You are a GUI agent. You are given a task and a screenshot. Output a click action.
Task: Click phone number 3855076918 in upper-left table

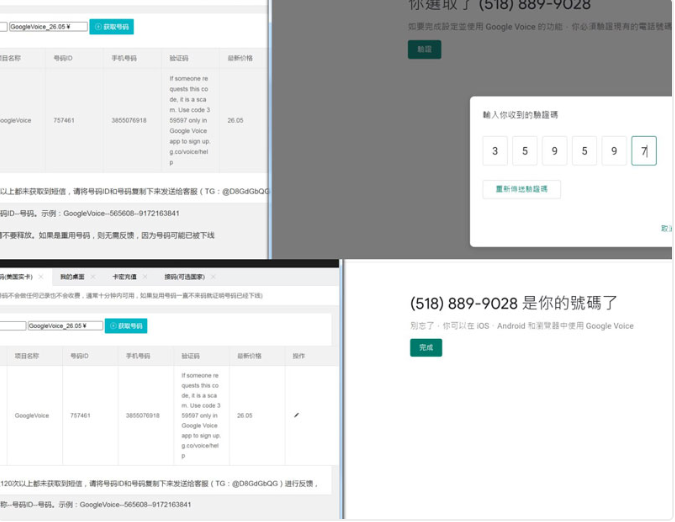click(129, 120)
